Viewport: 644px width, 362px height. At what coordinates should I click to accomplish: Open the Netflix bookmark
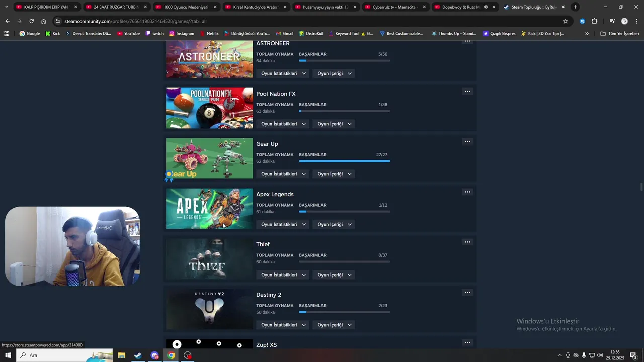tap(209, 34)
